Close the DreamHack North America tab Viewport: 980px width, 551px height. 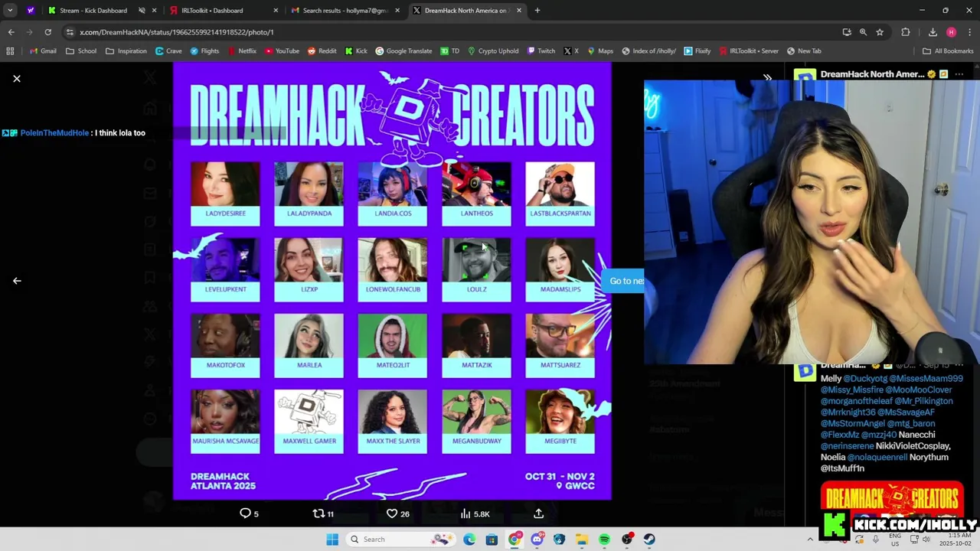(x=519, y=11)
